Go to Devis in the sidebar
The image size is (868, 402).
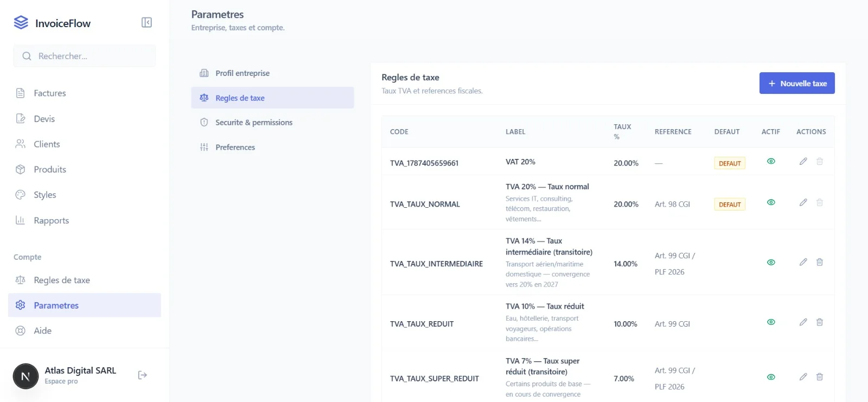click(85, 119)
